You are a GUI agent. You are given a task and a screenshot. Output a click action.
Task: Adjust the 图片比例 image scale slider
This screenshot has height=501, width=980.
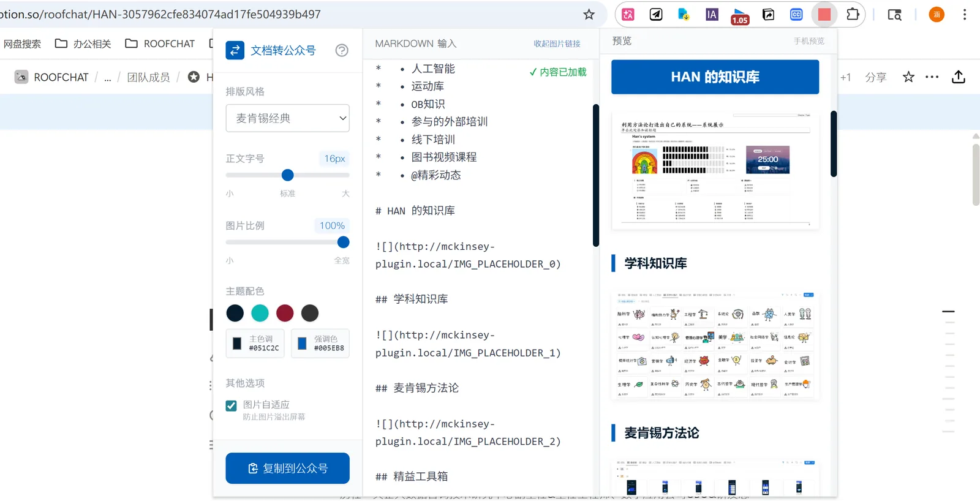point(287,242)
